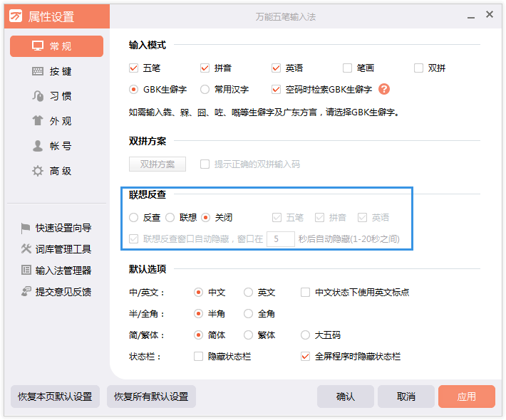Viewport: 506px width, 420px height.
Task: Toggle the greyed 拼音 checkbox under 联想反查
Action: point(319,218)
